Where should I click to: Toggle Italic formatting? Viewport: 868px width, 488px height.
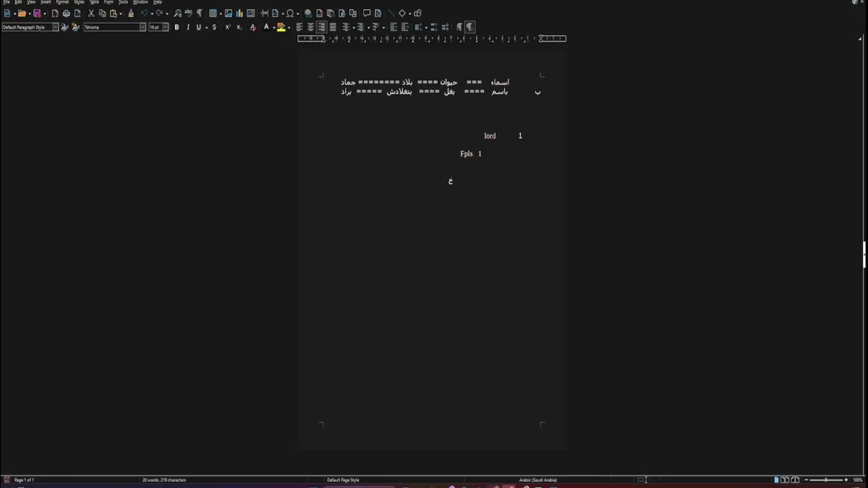coord(188,27)
